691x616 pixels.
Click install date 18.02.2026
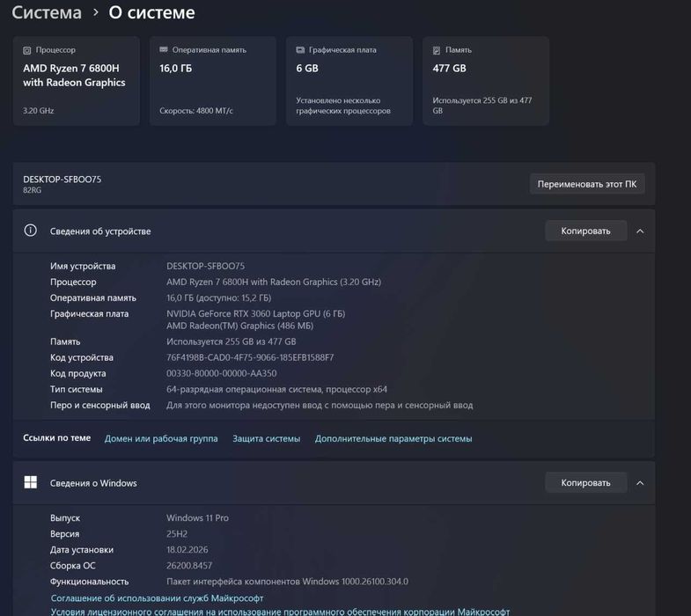187,549
